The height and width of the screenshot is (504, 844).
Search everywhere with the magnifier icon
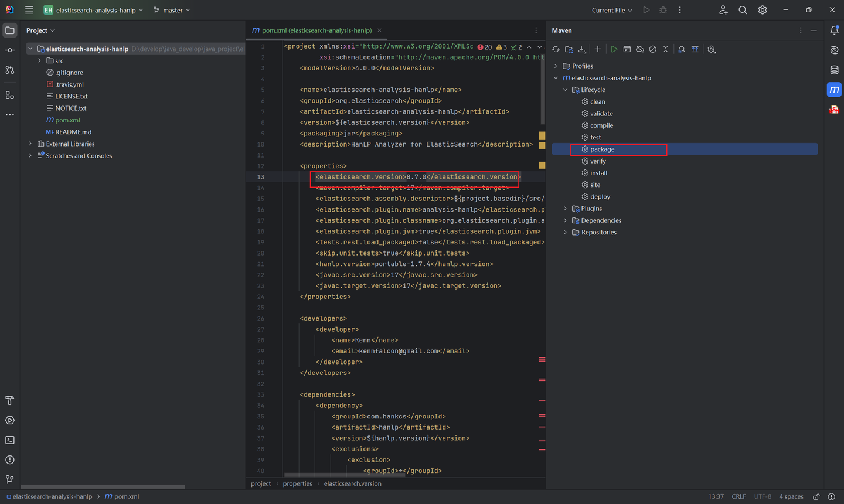tap(742, 10)
